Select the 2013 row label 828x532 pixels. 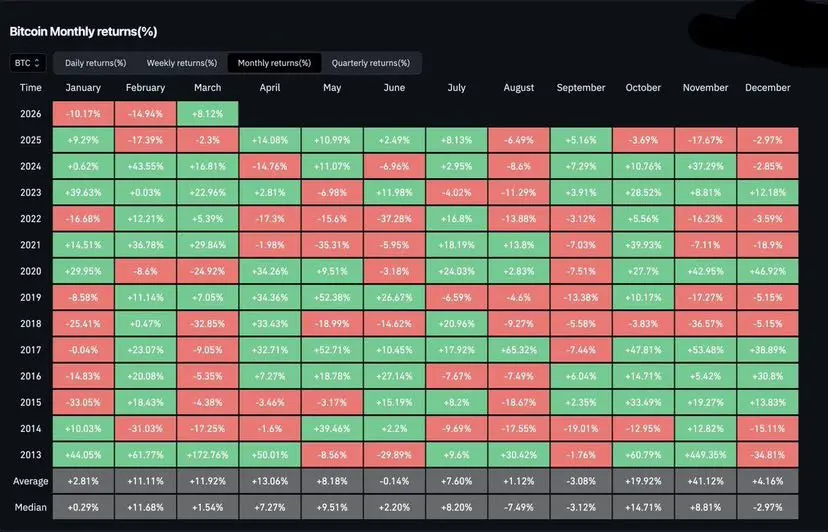point(31,455)
